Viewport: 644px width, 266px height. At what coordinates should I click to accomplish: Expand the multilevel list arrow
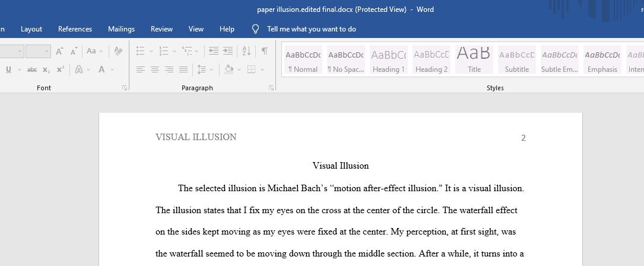[x=196, y=52]
